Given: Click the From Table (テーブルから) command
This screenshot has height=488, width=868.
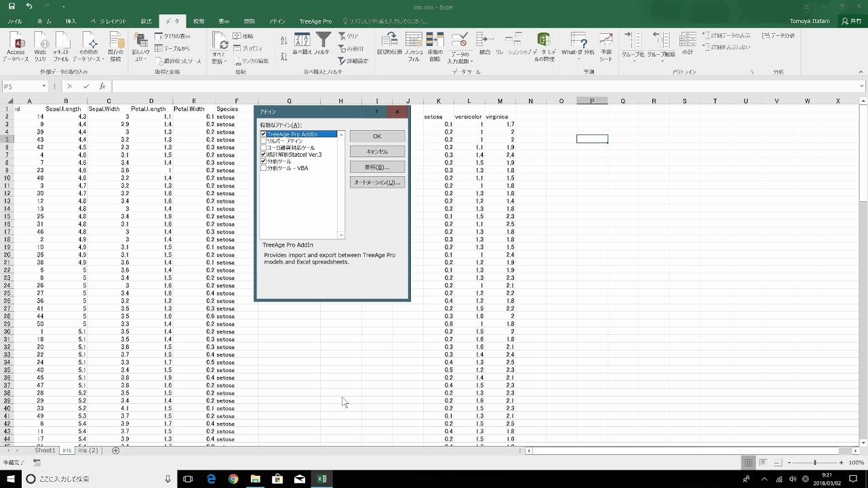Looking at the screenshot, I should (172, 48).
